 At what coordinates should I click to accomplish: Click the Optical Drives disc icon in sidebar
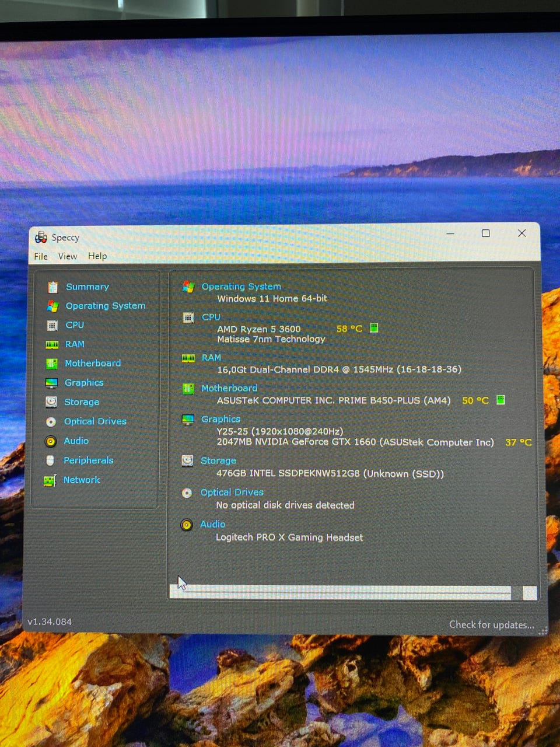click(x=51, y=421)
